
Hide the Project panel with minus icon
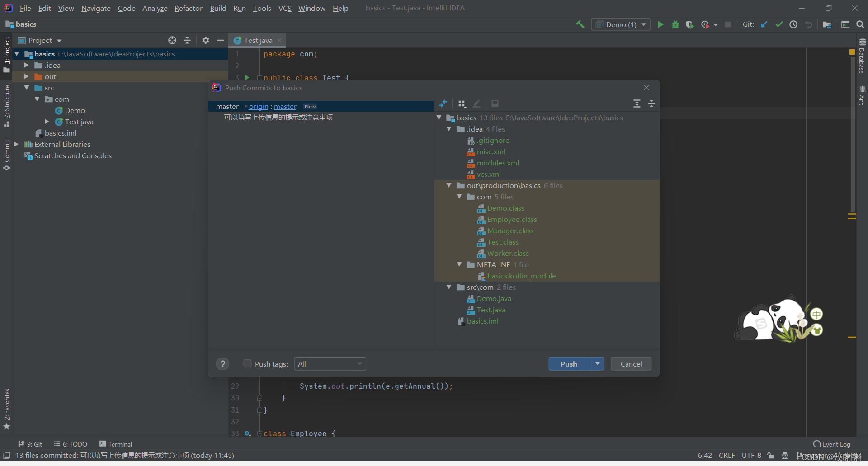coord(221,40)
